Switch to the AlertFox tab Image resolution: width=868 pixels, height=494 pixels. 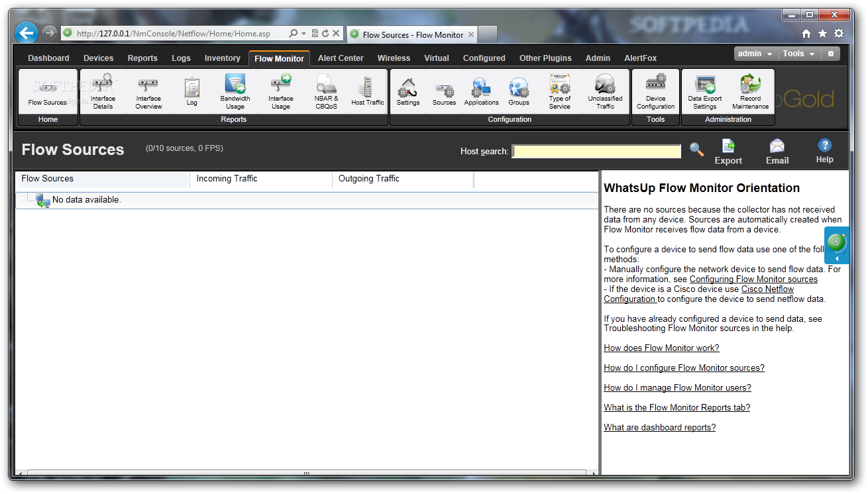pyautogui.click(x=640, y=58)
